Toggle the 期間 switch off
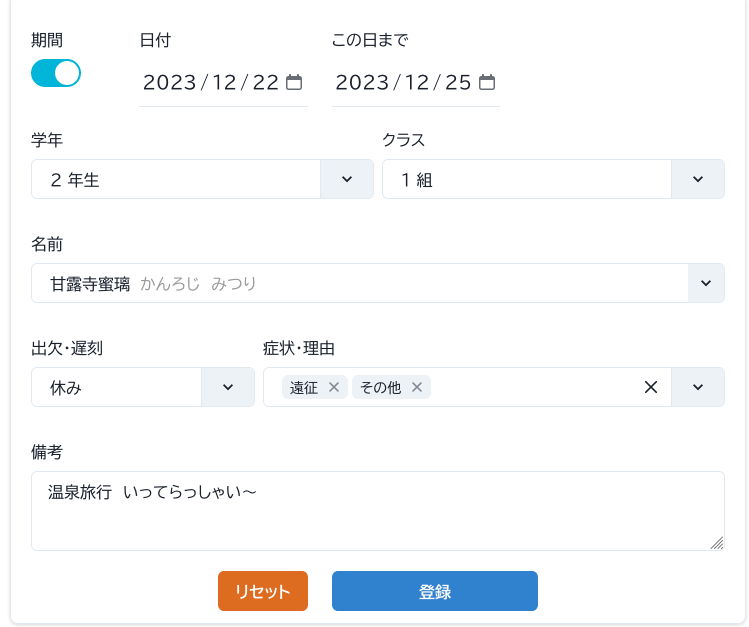The width and height of the screenshot is (749, 627). pyautogui.click(x=56, y=73)
